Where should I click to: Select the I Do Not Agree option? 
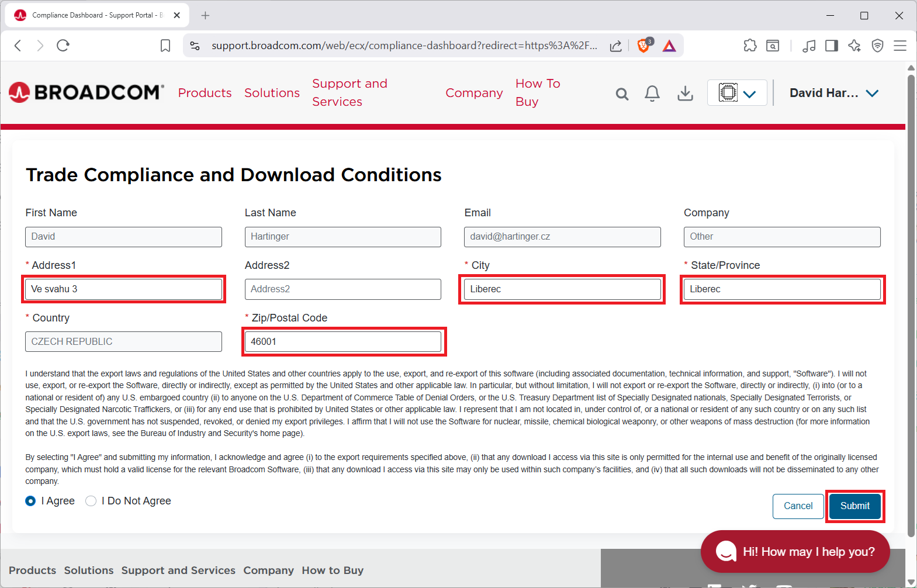pyautogui.click(x=91, y=501)
